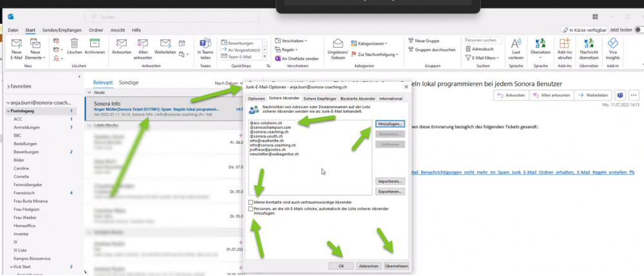Reply using the Antworten ribbon icon
This screenshot has width=644, height=276.
tap(122, 47)
